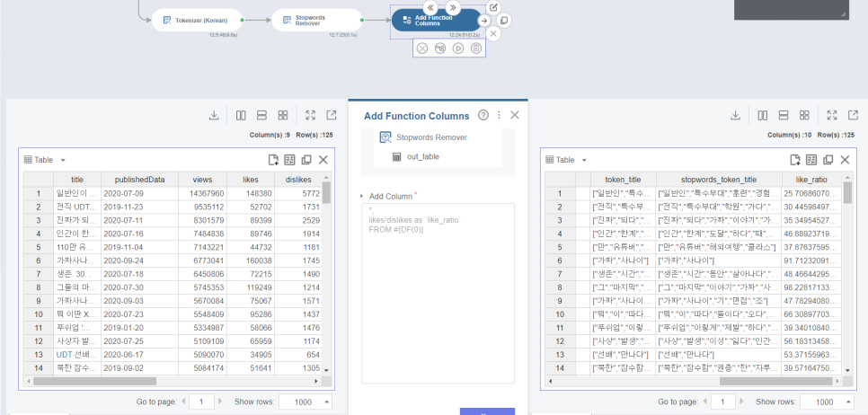This screenshot has height=415, width=868.
Task: Select the Stopwords Remover workflow node
Action: [x=316, y=20]
